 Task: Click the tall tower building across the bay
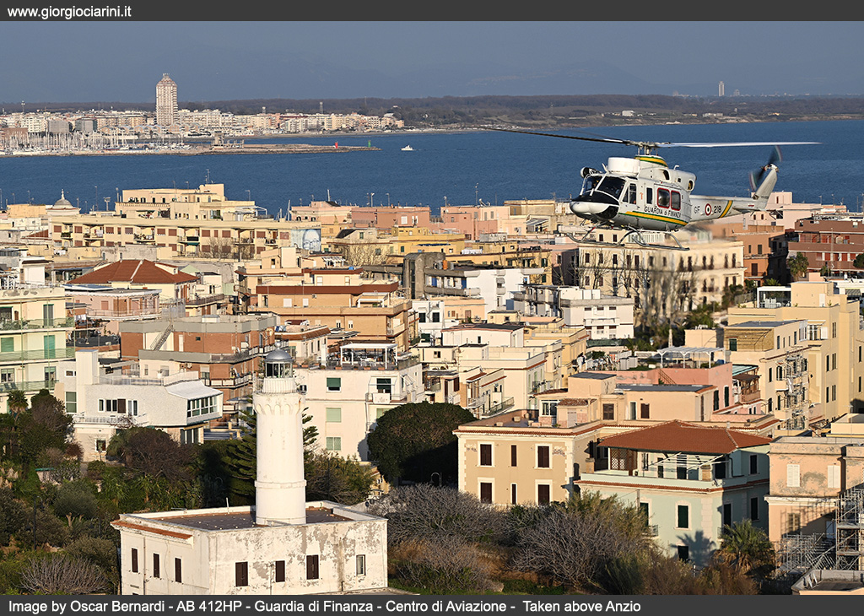166,100
